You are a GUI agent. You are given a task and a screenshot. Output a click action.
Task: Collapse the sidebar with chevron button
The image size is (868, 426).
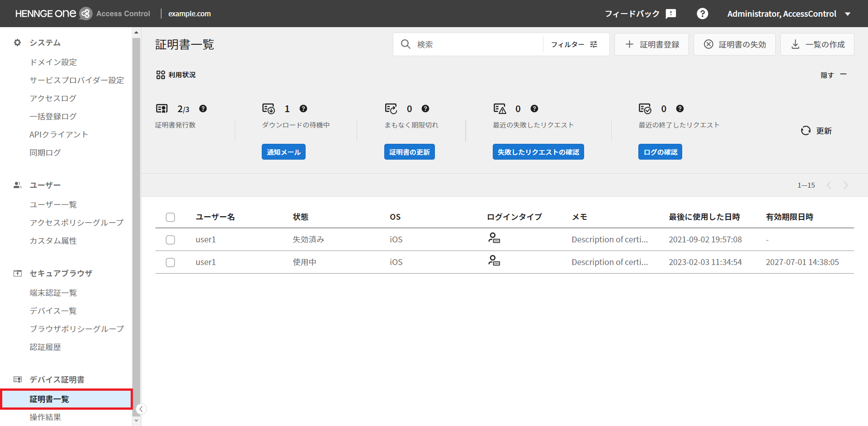pyautogui.click(x=141, y=409)
